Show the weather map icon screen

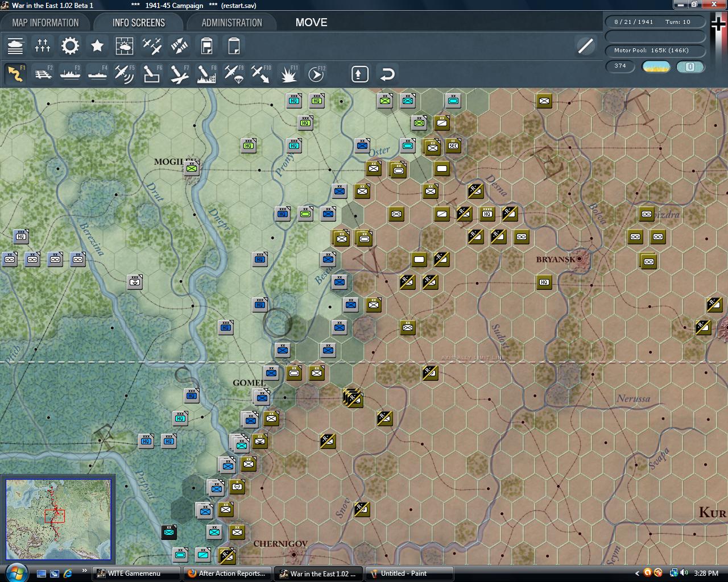click(125, 46)
